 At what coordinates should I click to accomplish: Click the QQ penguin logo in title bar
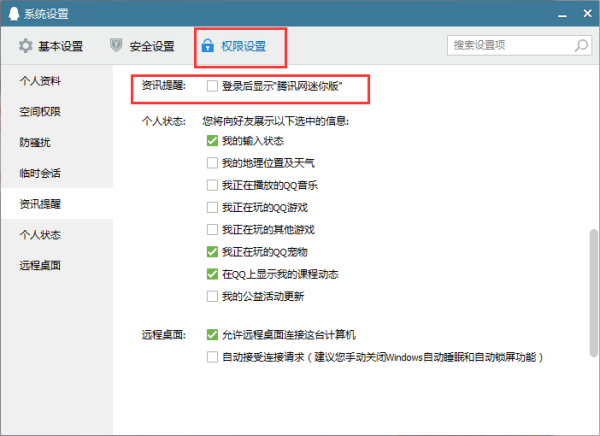coord(14,14)
